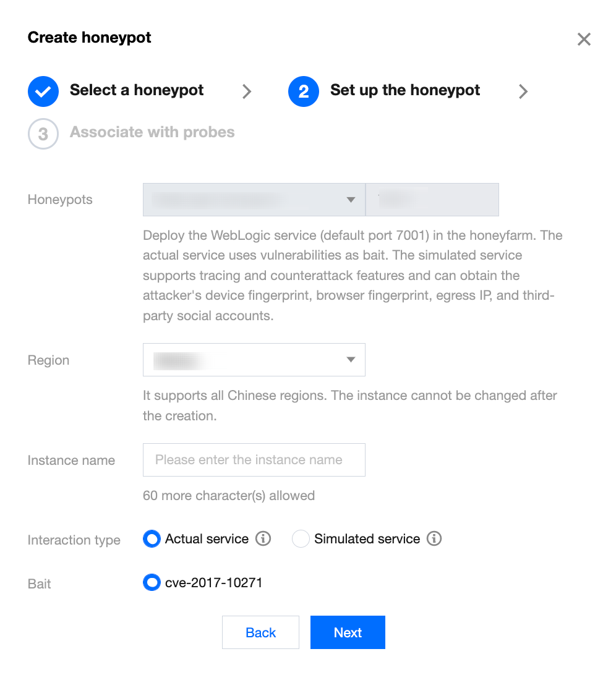Open the Honeypots dropdown
Screen dimensions: 616x675
[254, 200]
